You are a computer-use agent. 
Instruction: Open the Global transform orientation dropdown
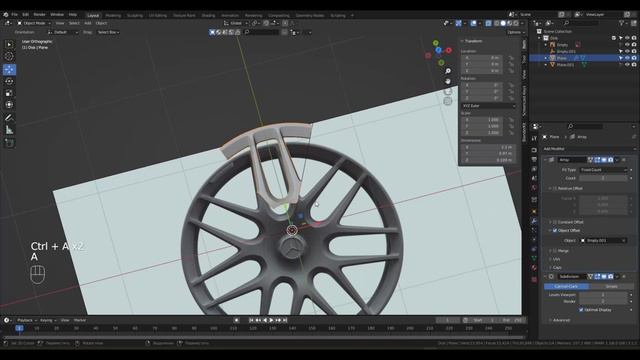[x=236, y=23]
